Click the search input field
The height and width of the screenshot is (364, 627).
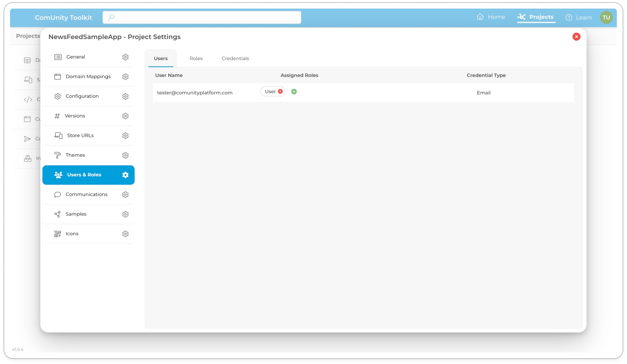[x=202, y=17]
